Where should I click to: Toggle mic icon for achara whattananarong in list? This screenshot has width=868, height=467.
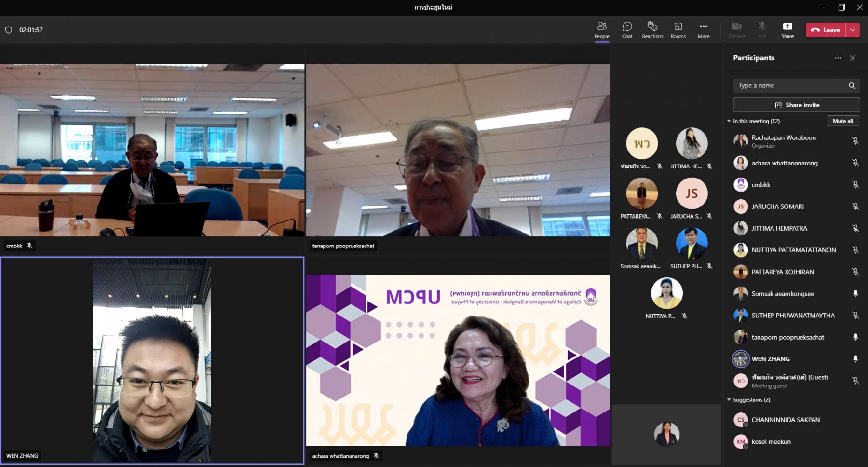click(855, 163)
